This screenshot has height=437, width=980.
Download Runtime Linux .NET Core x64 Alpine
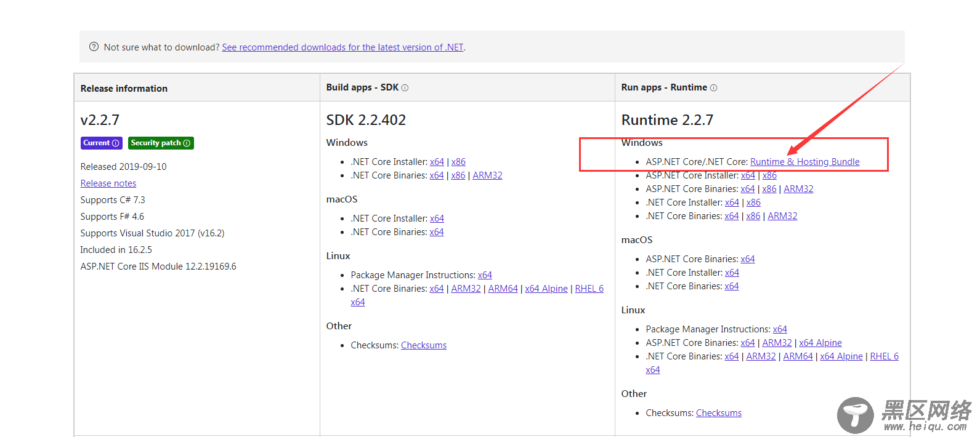(841, 356)
